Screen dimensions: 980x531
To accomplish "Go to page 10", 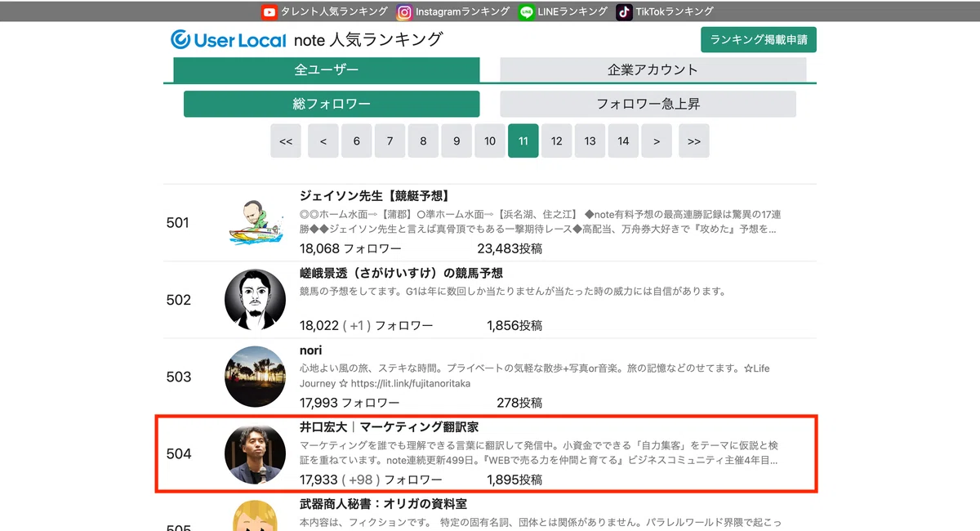I will [x=490, y=141].
